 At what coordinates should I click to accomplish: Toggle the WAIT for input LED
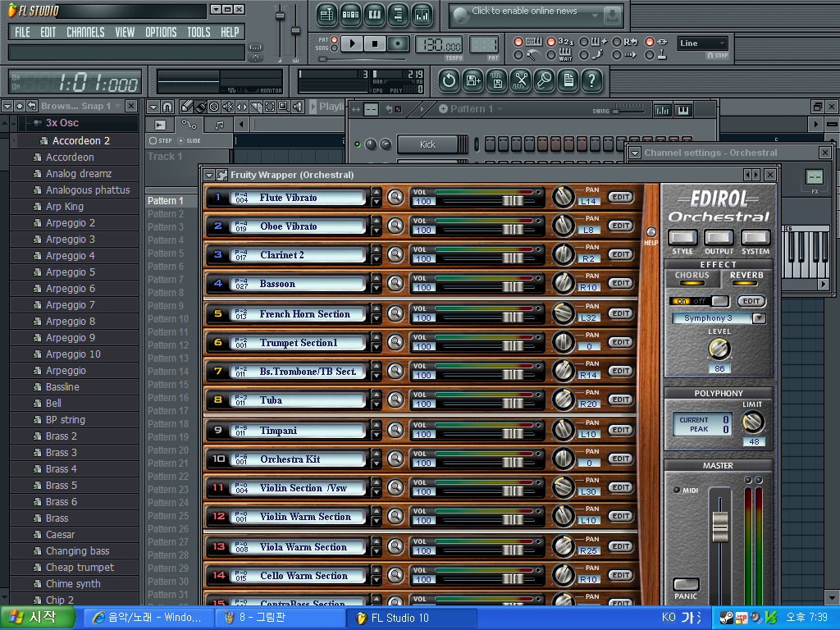(550, 55)
